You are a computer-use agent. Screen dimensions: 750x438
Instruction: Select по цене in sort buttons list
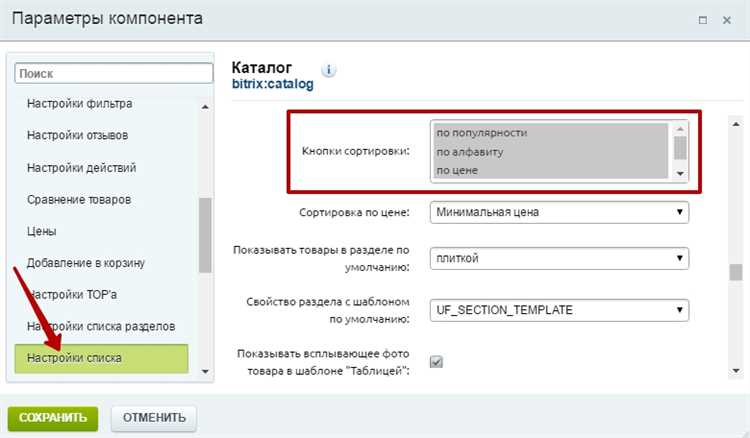pos(551,170)
